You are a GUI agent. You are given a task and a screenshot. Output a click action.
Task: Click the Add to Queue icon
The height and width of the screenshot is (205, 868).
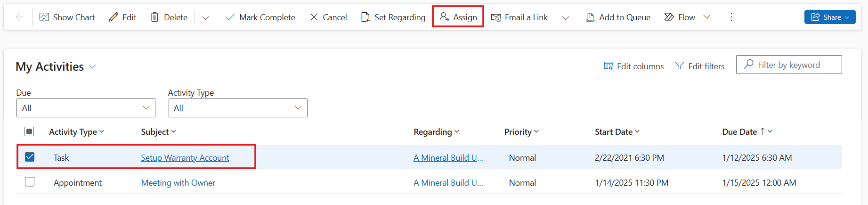(591, 17)
